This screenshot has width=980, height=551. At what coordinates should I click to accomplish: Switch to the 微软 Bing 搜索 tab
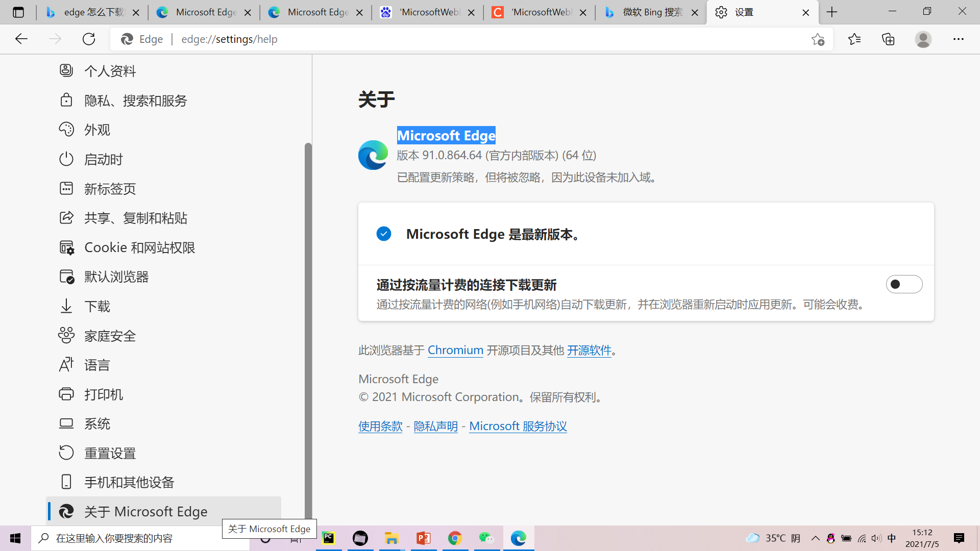click(x=652, y=12)
